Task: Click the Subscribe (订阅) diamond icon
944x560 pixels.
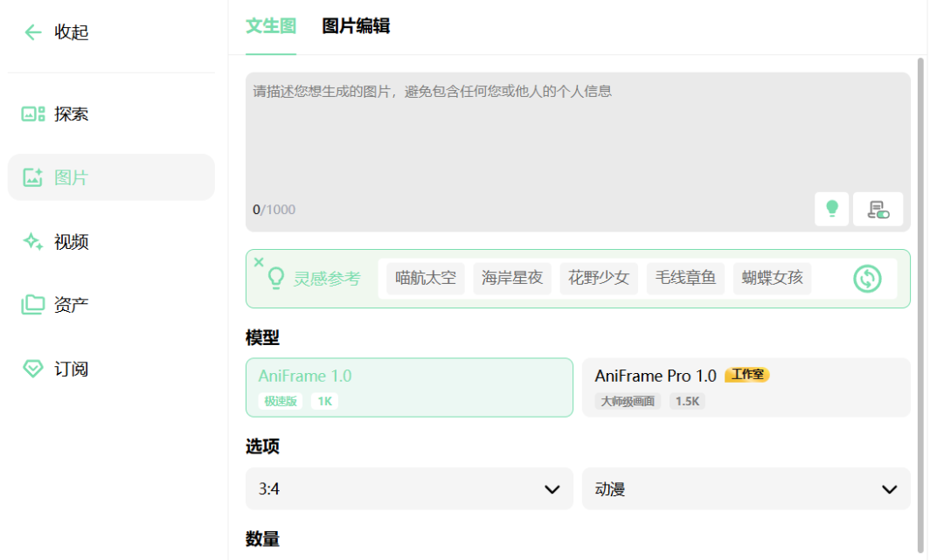Action: [33, 369]
